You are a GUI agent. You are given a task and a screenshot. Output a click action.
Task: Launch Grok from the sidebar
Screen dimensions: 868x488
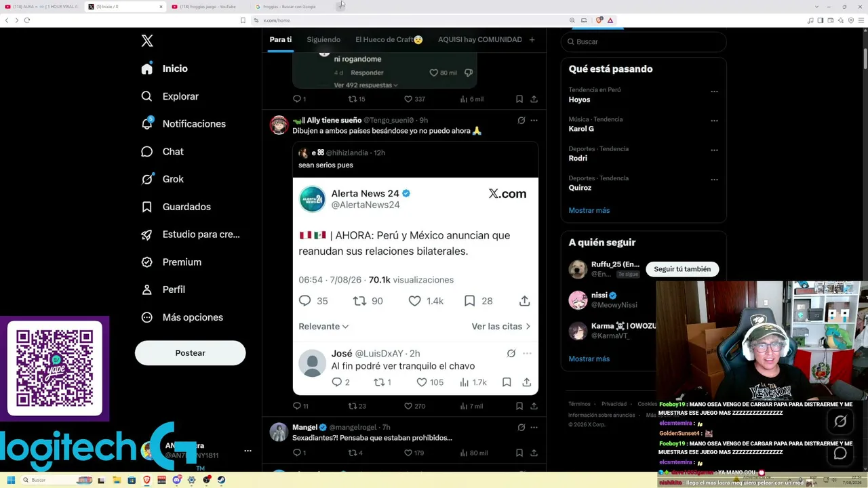point(163,179)
